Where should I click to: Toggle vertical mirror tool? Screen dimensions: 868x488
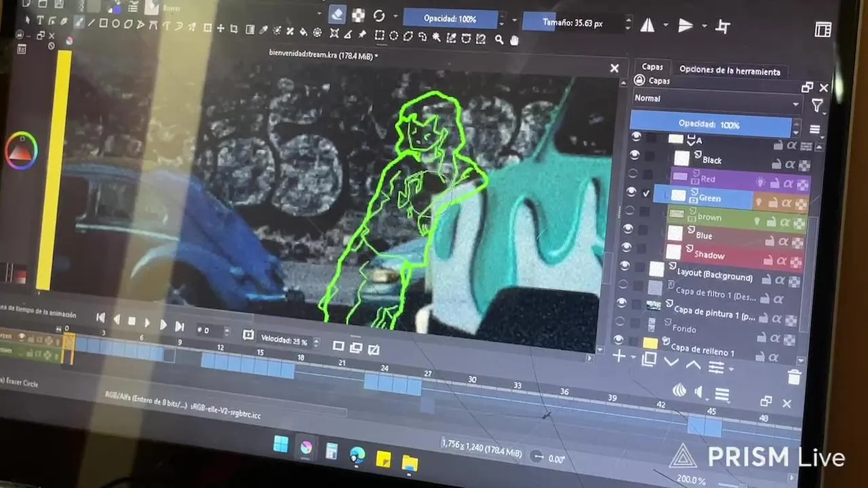pos(686,26)
